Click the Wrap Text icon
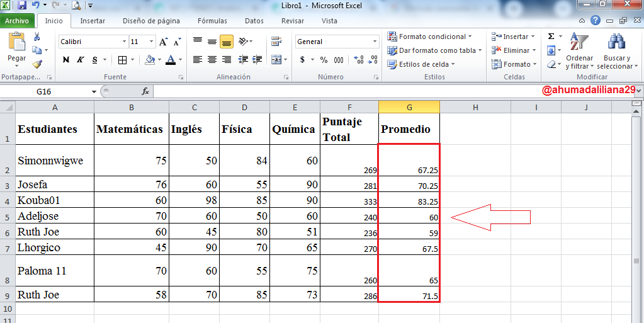Viewport: 644px width, 323px height. pos(276,41)
